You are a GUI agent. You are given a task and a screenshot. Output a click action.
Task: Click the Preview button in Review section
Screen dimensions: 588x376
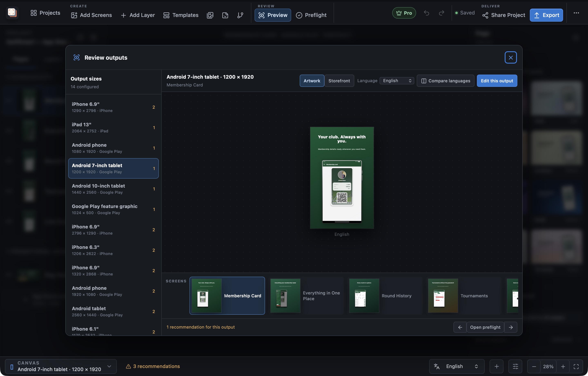click(x=273, y=15)
